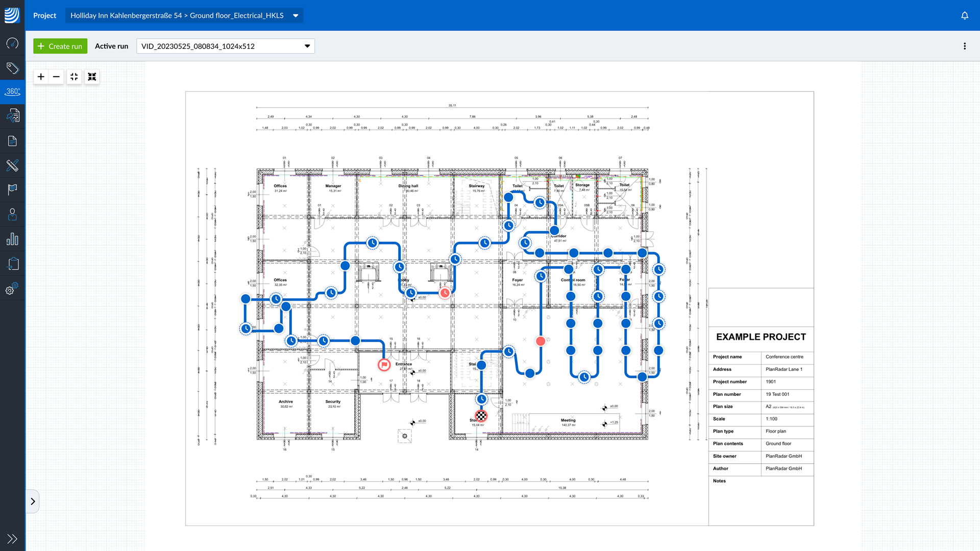Open the bar chart statistics sidebar icon

[12, 239]
